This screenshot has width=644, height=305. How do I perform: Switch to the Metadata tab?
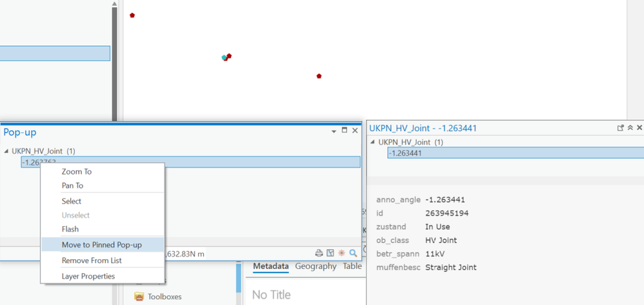pos(270,266)
